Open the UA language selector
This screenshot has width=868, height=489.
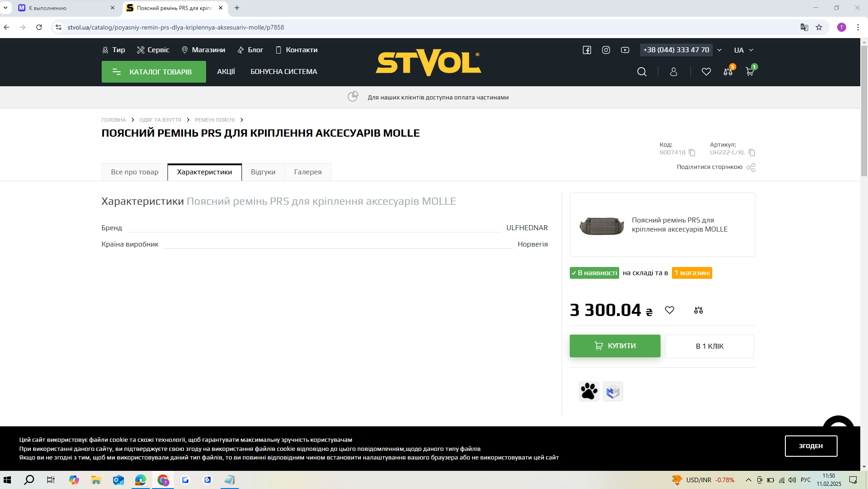point(744,50)
